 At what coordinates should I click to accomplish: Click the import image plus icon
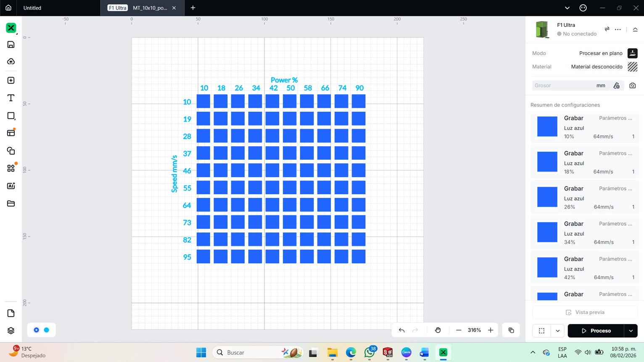11,80
